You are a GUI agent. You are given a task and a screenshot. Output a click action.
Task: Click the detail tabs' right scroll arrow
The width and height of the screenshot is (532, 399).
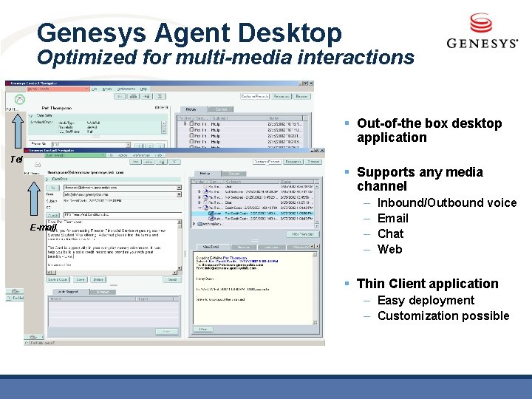coord(317,246)
